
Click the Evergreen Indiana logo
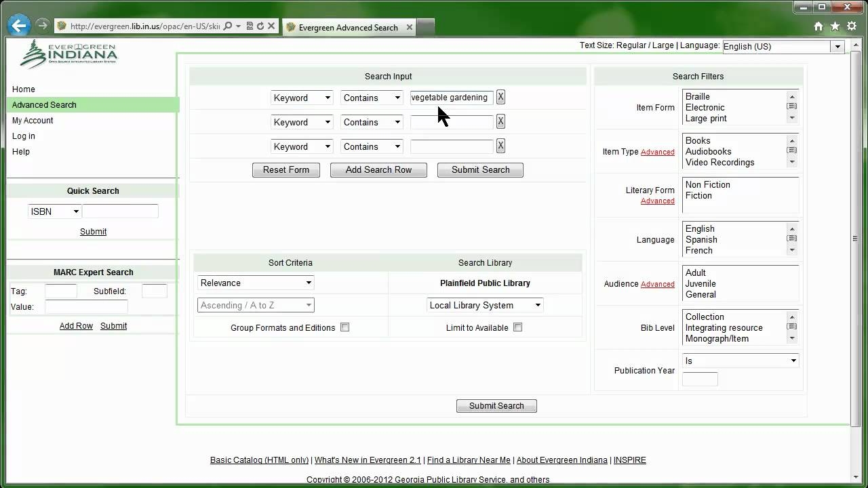(68, 54)
